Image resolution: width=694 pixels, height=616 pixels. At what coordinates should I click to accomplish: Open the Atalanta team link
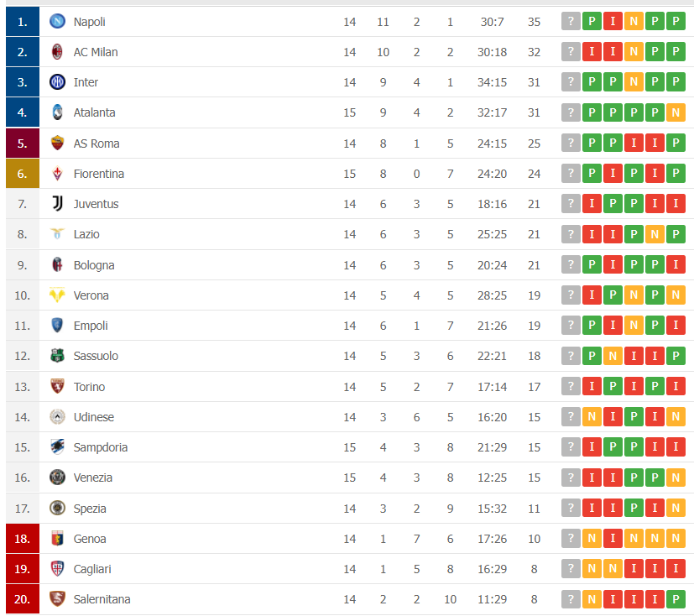(x=94, y=112)
